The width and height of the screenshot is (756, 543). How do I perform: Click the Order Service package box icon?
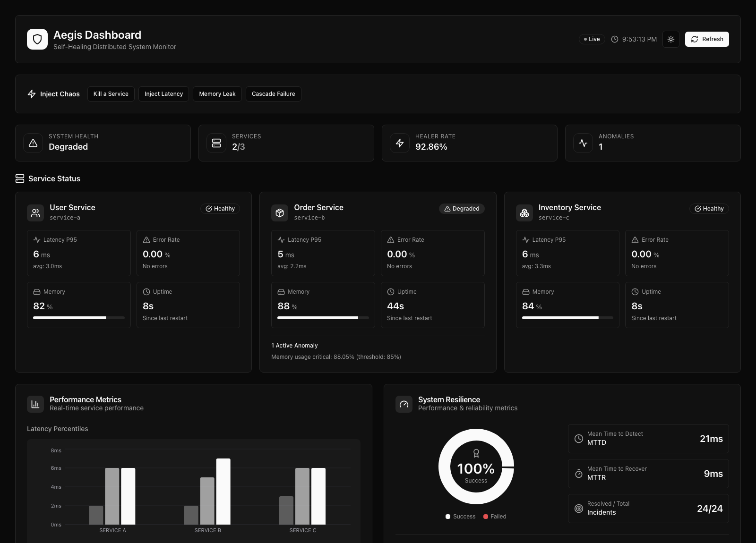tap(280, 213)
